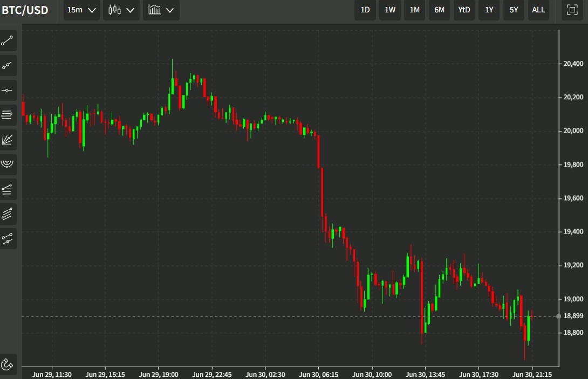Select the bottom double-line drawing tool

coord(8,238)
